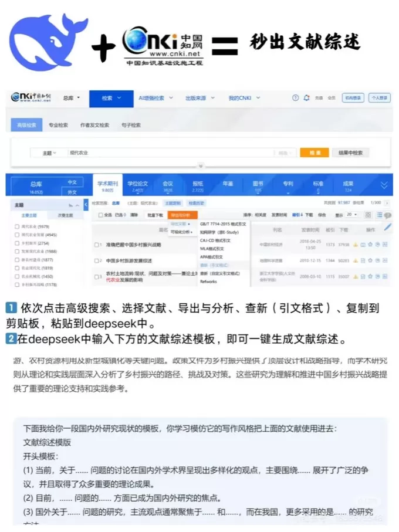Image resolution: width=399 pixels, height=532 pixels.
Task: Read 准确把握中国乡村振兴战略 online icon
Action: pos(363,245)
